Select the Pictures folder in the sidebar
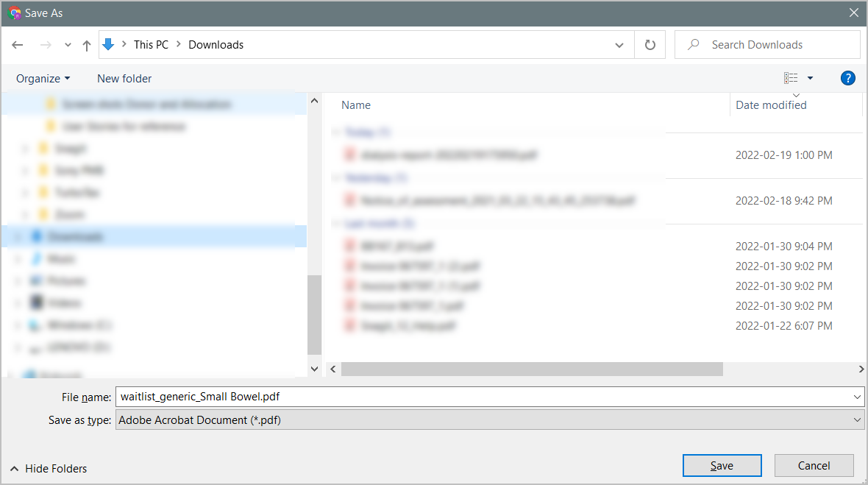This screenshot has height=485, width=868. [65, 280]
